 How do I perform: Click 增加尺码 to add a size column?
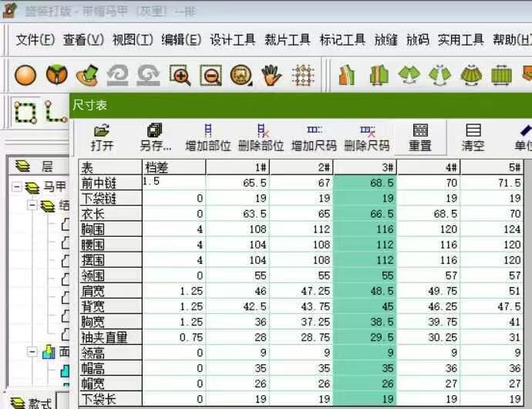(x=314, y=137)
